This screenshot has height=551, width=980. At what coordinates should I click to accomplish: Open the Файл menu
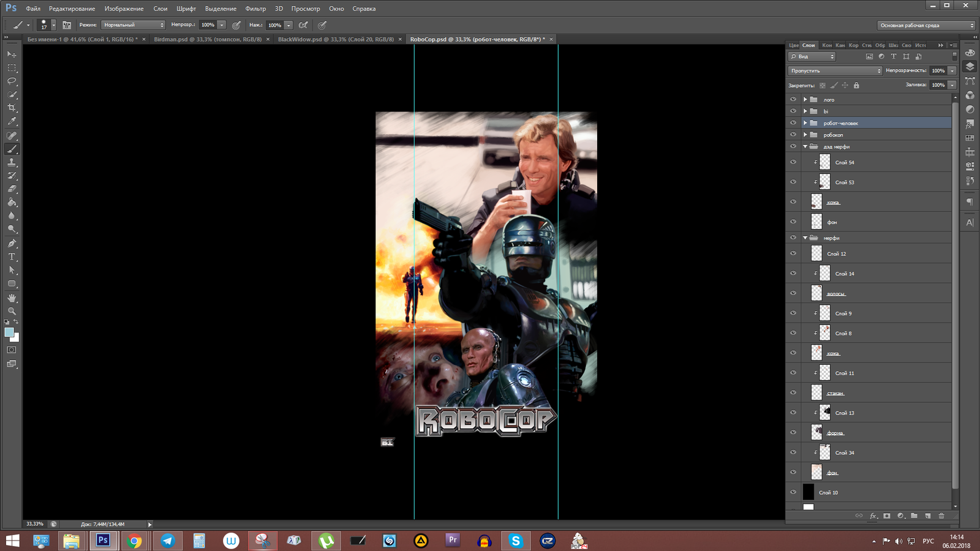pyautogui.click(x=33, y=9)
